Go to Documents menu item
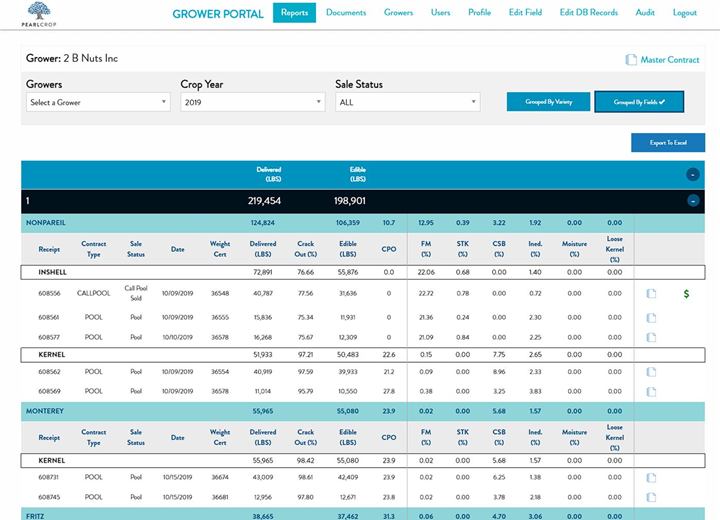This screenshot has width=720, height=520. (346, 12)
